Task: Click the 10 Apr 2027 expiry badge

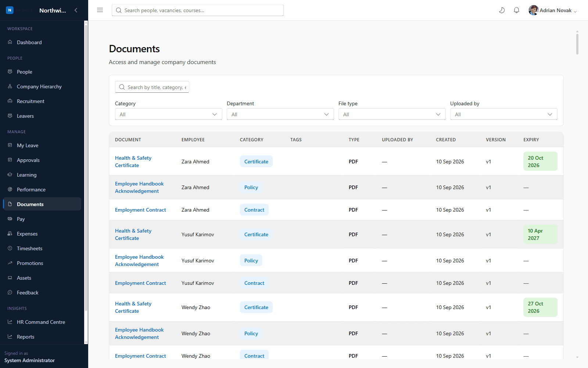Action: pos(540,234)
